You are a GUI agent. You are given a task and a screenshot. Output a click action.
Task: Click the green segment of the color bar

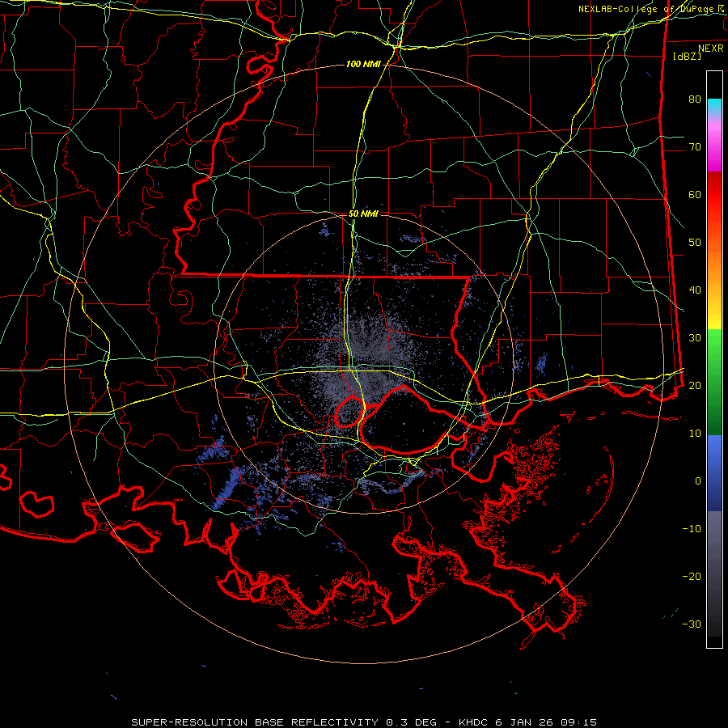point(714,382)
